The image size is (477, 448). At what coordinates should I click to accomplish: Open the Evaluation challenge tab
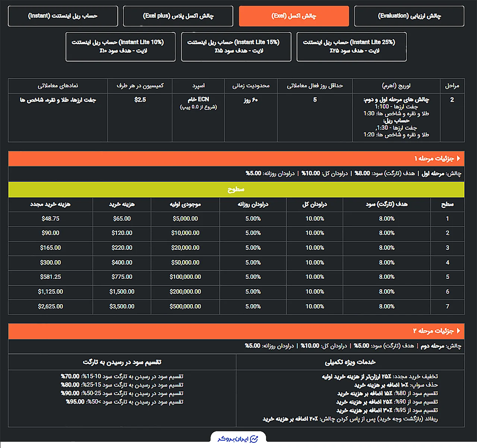(409, 16)
